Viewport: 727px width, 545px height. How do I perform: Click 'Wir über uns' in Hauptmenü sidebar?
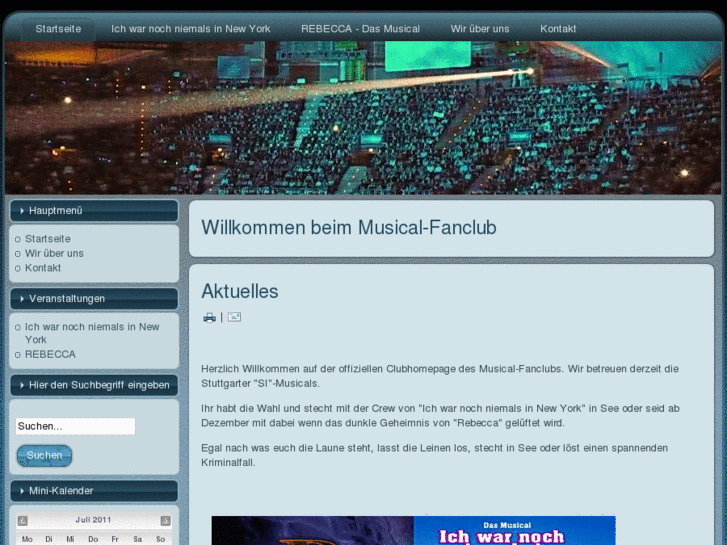[x=54, y=253]
